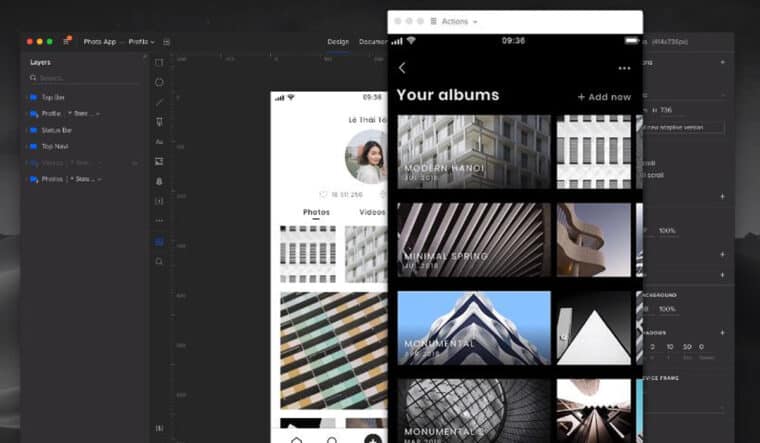This screenshot has height=443, width=760.
Task: Switch to the Design tab
Action: (338, 42)
